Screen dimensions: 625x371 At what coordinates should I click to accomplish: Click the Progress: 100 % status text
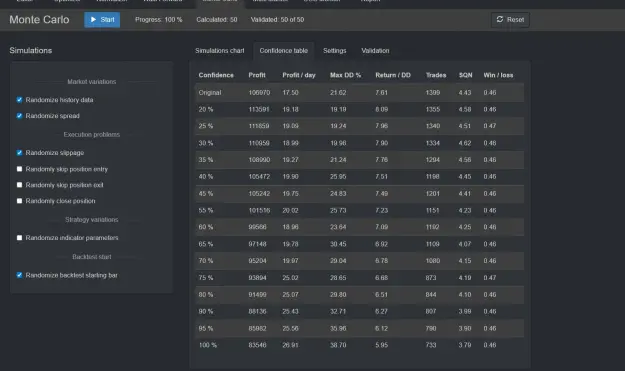pyautogui.click(x=159, y=20)
